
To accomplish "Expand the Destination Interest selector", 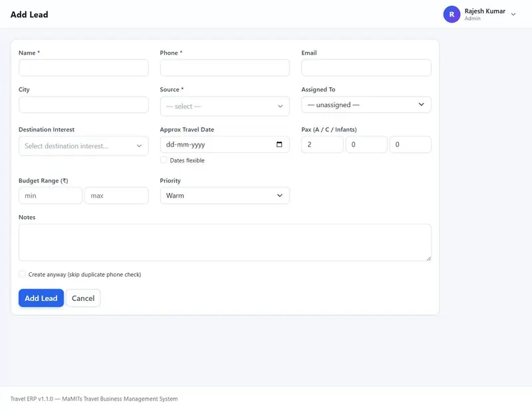I will (x=84, y=146).
